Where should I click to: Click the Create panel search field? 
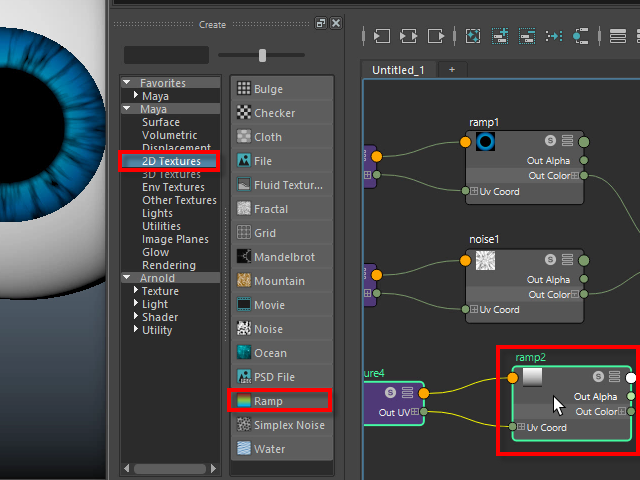coord(166,55)
